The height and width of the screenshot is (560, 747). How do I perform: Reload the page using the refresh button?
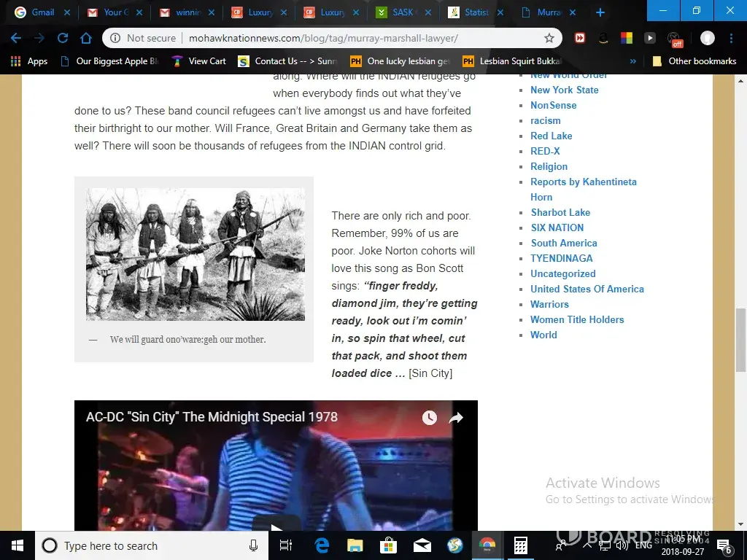(x=63, y=38)
